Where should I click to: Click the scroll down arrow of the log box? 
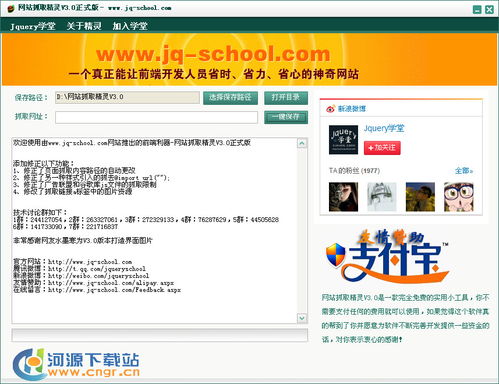click(x=302, y=318)
